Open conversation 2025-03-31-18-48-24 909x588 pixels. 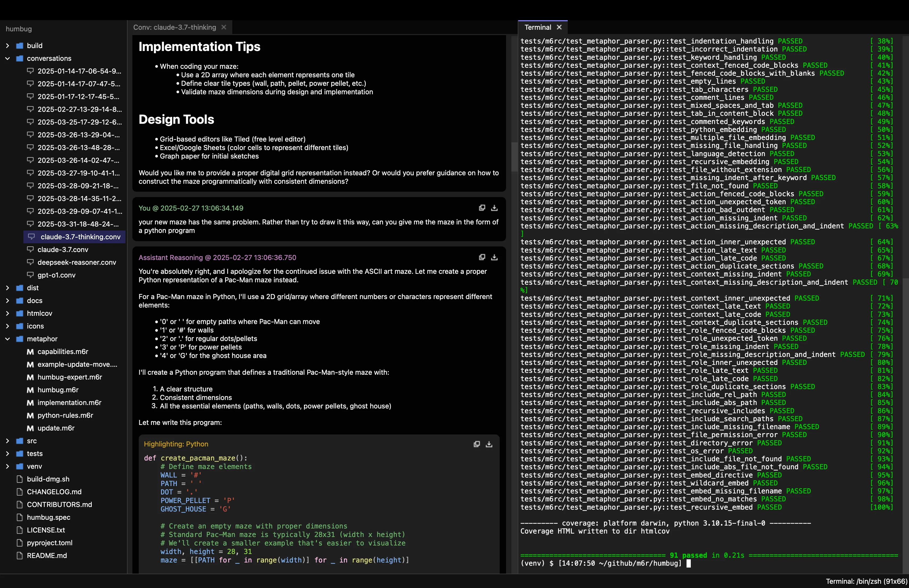(74, 224)
